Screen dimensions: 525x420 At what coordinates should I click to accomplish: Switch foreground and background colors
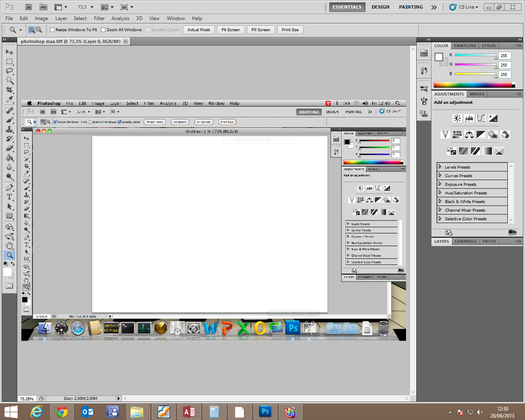pos(13,264)
